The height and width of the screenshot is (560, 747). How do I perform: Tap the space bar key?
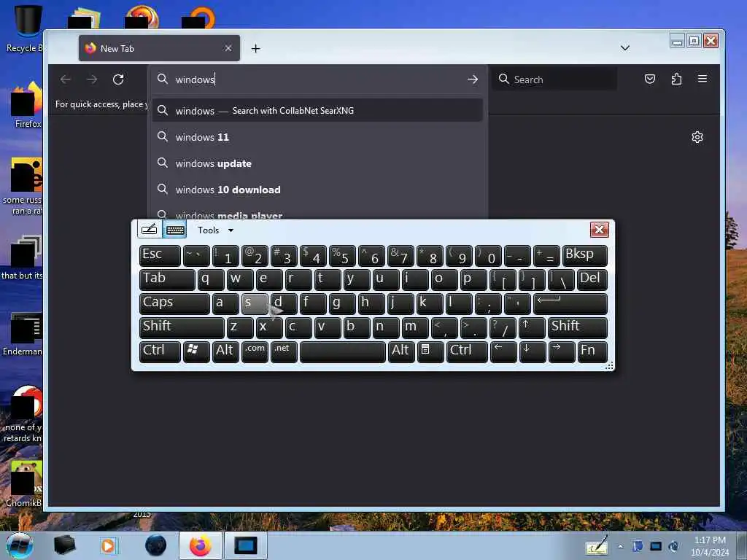point(343,351)
